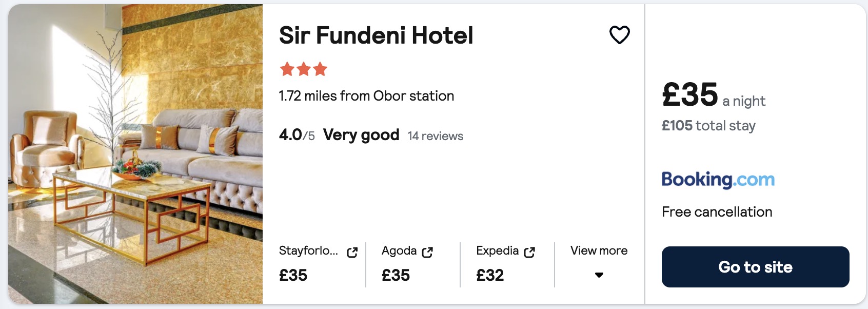Save Sir Fundeni Hotel with heart icon

[619, 35]
